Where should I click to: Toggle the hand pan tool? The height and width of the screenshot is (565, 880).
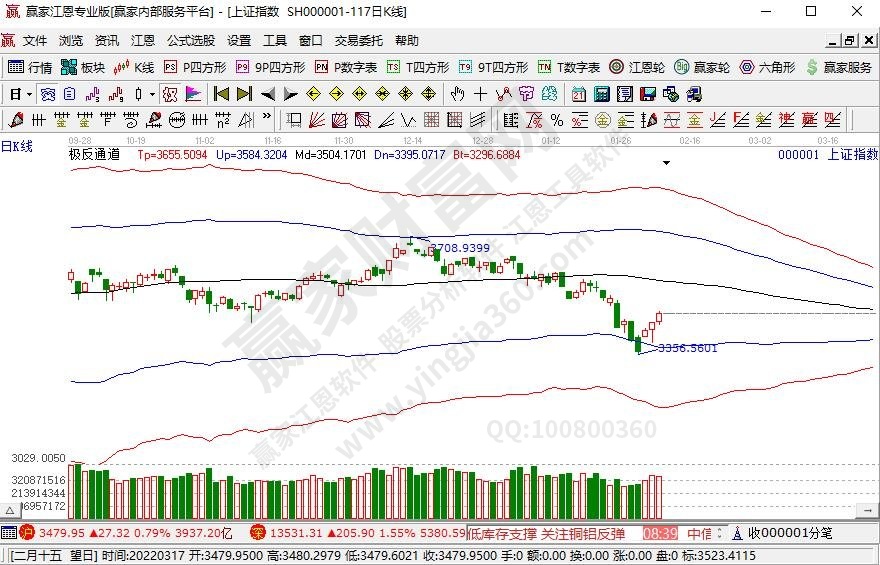458,94
